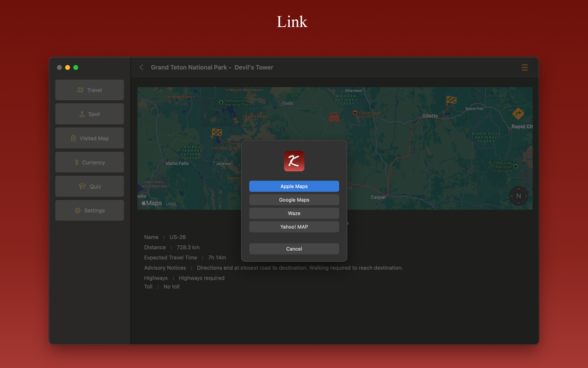Click the Cloud Peak mountain marker
Viewport: 588px width, 368px height.
(355, 112)
